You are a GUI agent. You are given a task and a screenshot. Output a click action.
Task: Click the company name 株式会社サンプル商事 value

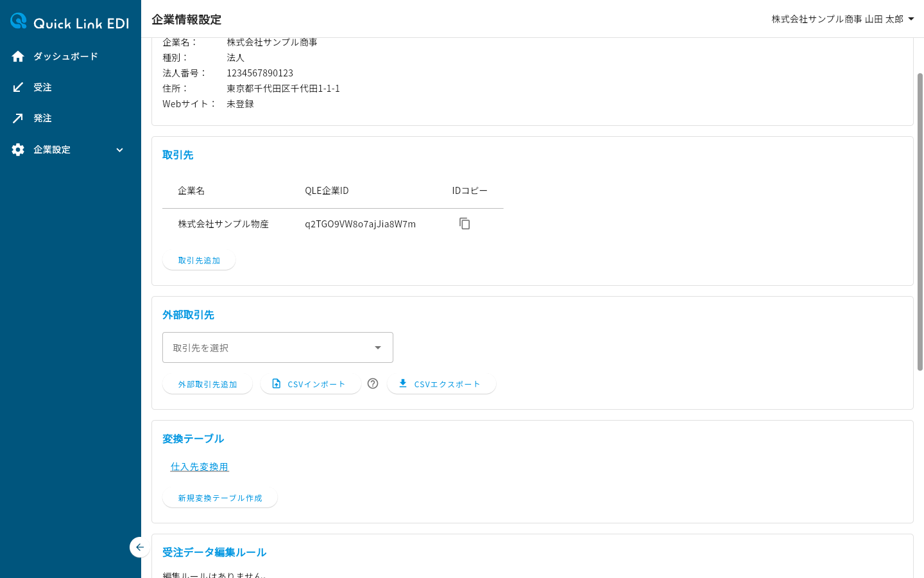click(x=272, y=42)
